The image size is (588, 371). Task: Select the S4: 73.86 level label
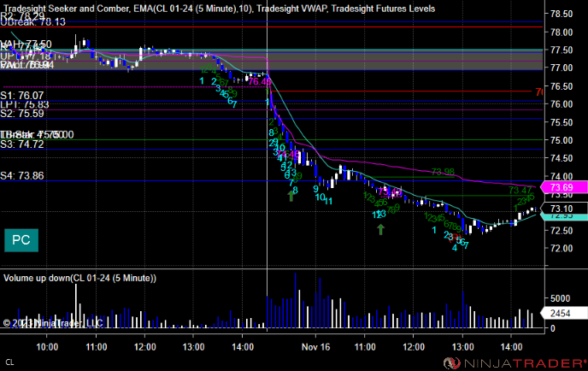(22, 175)
